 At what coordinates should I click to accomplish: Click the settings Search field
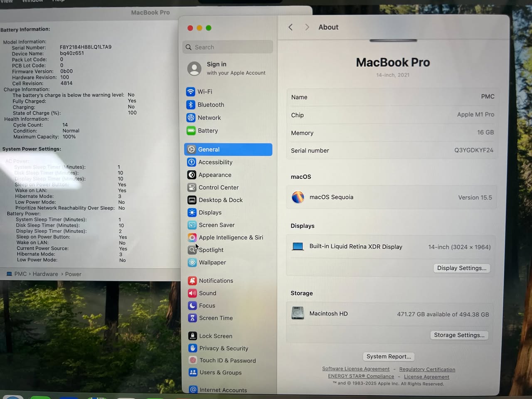(228, 47)
